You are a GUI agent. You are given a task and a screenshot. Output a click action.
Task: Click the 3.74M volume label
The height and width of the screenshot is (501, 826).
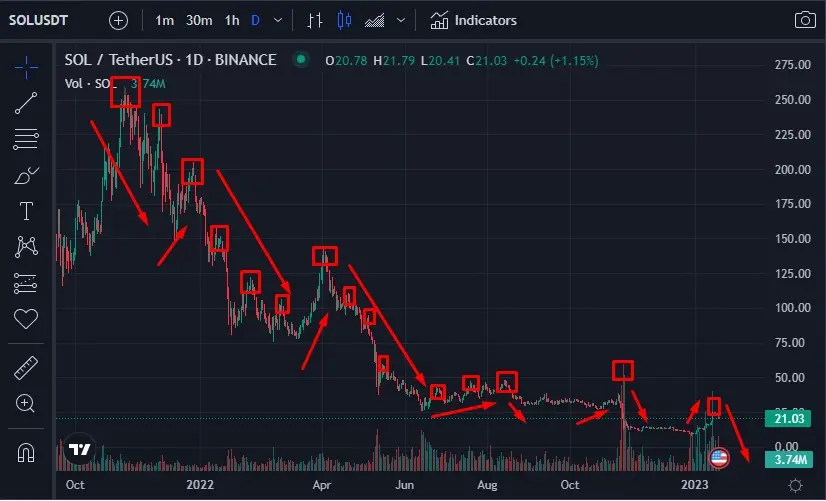pyautogui.click(x=789, y=459)
